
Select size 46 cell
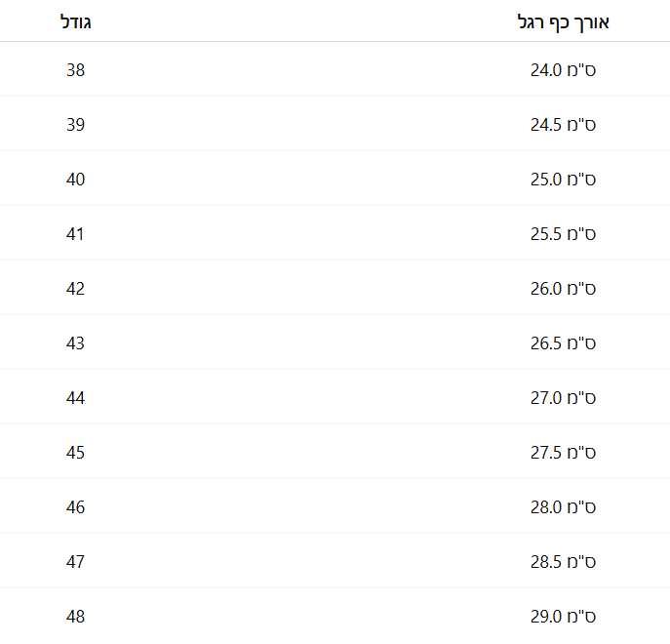click(x=76, y=507)
